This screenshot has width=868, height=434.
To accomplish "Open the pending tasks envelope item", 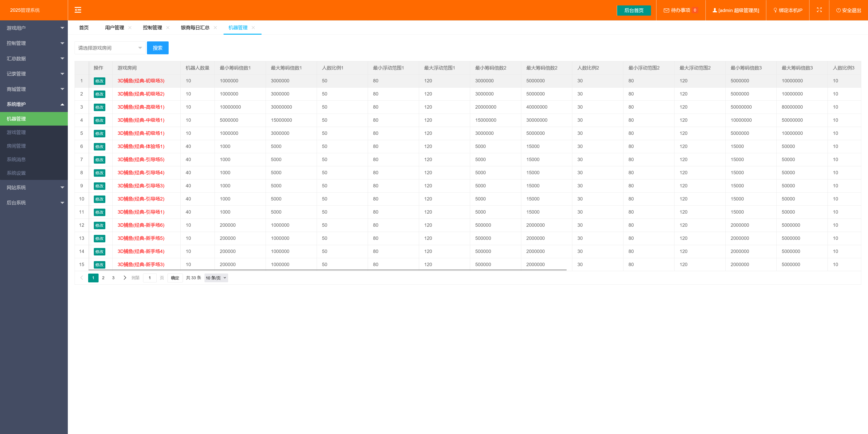I will click(x=680, y=10).
